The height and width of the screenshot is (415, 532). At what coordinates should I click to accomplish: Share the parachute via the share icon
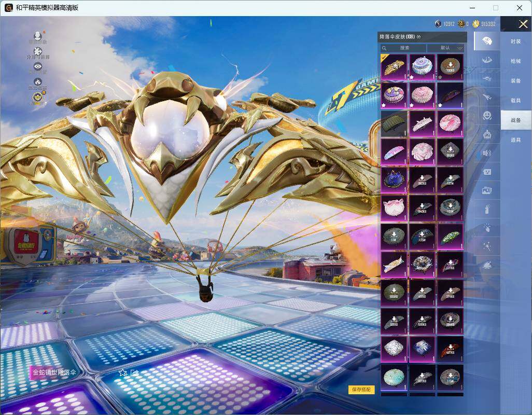[x=134, y=372]
